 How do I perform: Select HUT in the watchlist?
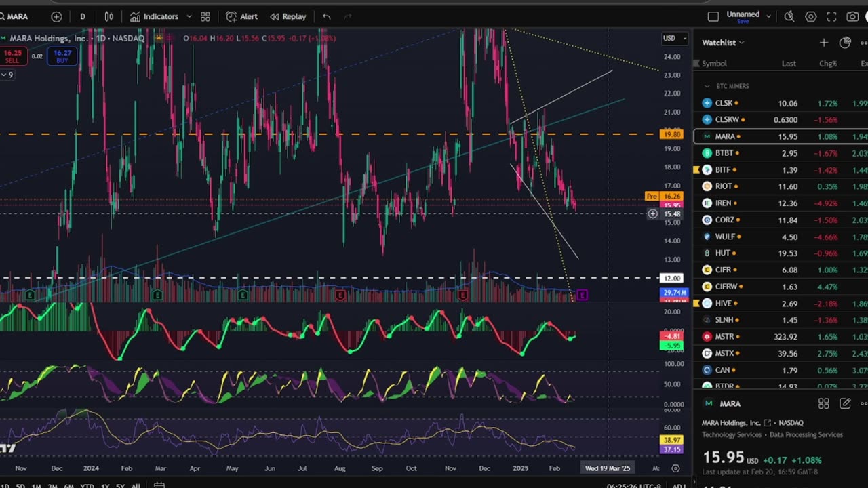pos(780,253)
